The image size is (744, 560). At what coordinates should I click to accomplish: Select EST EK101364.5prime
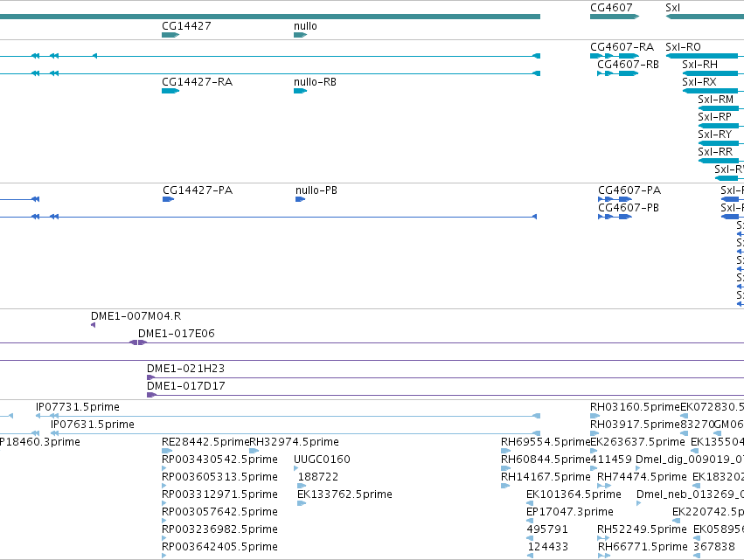click(574, 495)
